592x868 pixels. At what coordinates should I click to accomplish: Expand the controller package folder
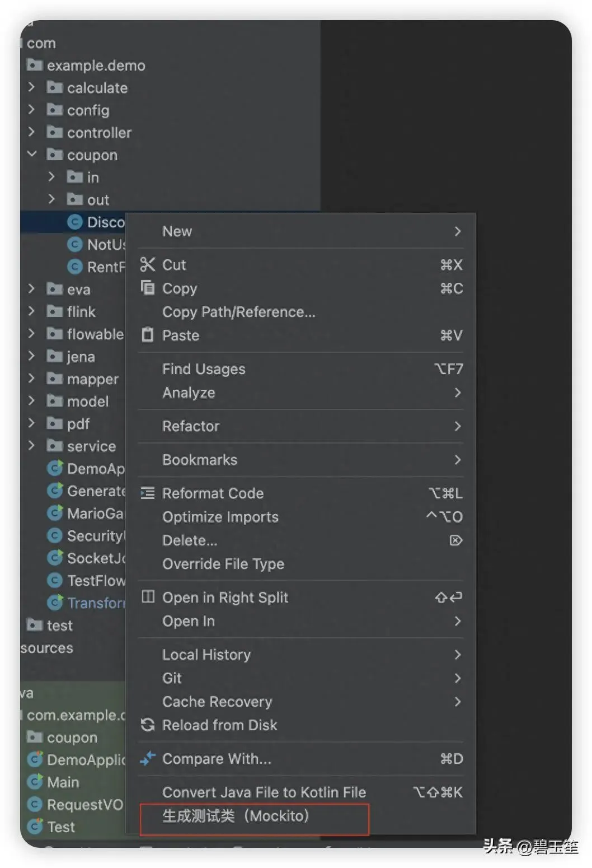coord(32,132)
